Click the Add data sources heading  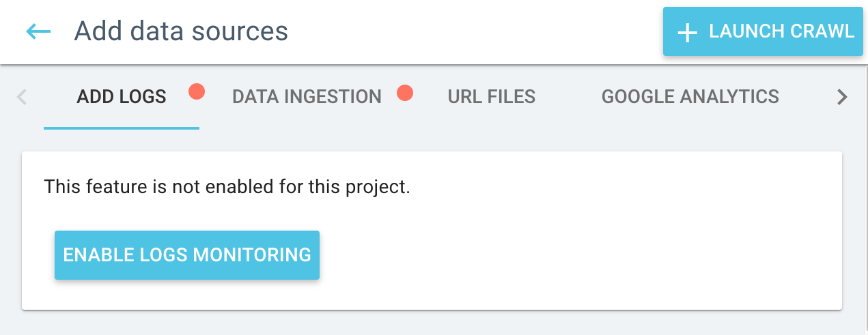point(181,31)
